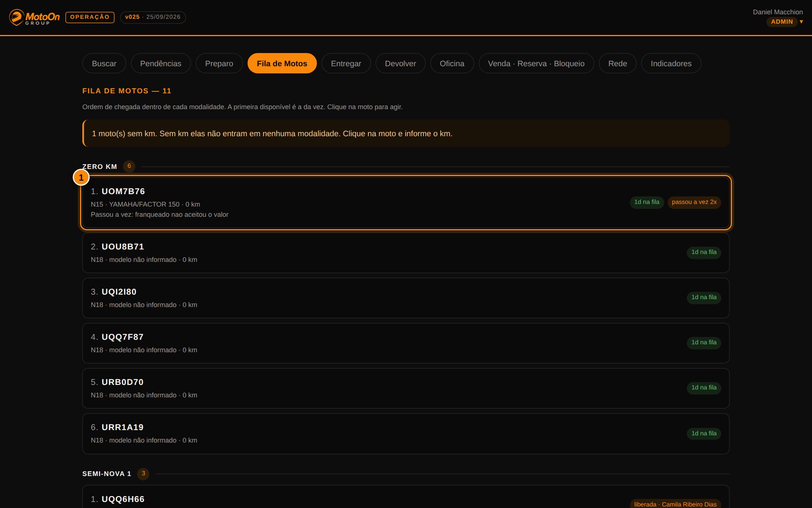The image size is (812, 508).
Task: Click the Zero KM count badge 6
Action: [129, 166]
